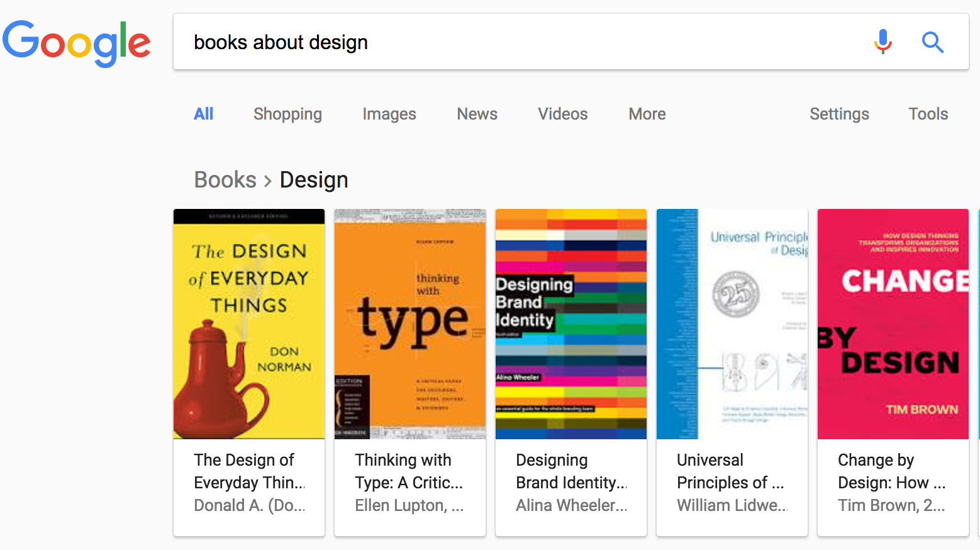Go to the News tab
The width and height of the screenshot is (980, 550).
point(477,114)
